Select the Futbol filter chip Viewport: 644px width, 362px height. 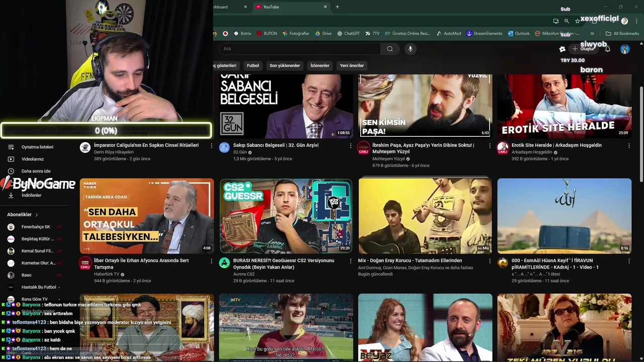coord(253,65)
